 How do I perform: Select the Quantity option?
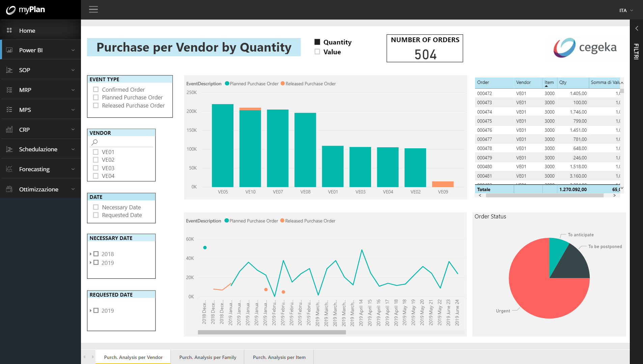[317, 42]
